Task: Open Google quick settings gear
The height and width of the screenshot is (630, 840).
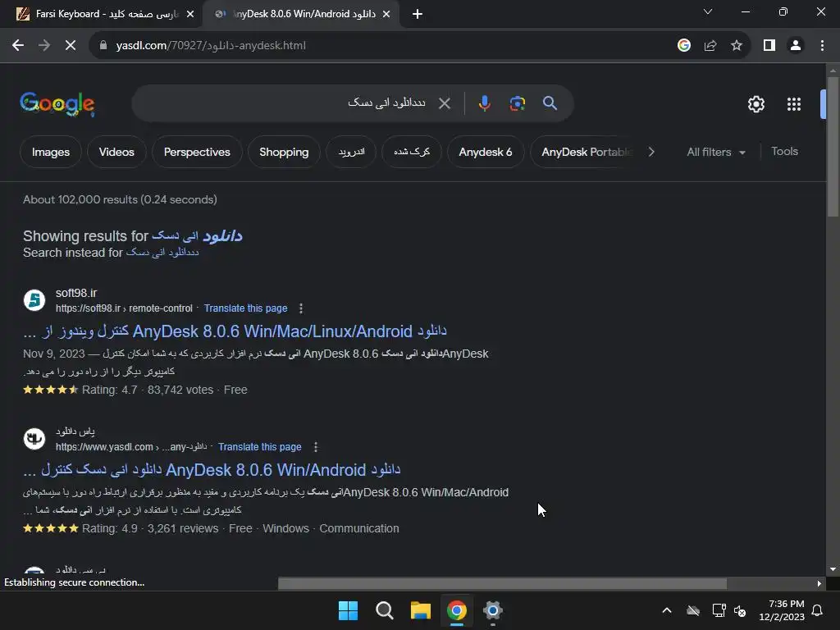Action: pos(756,104)
